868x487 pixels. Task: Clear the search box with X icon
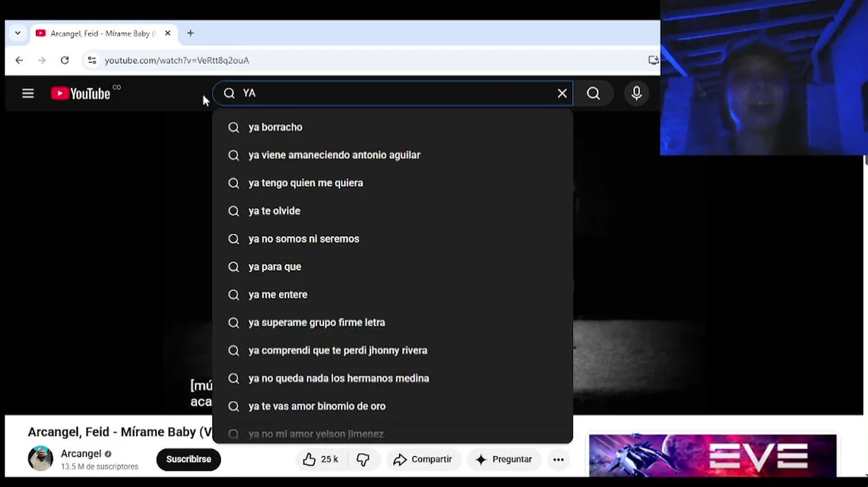pos(562,93)
